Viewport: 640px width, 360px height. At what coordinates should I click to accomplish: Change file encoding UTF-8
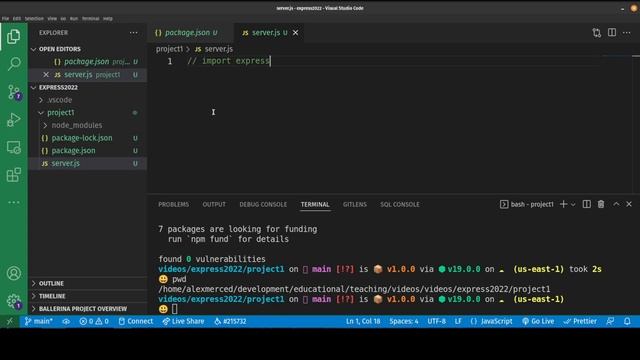click(436, 322)
